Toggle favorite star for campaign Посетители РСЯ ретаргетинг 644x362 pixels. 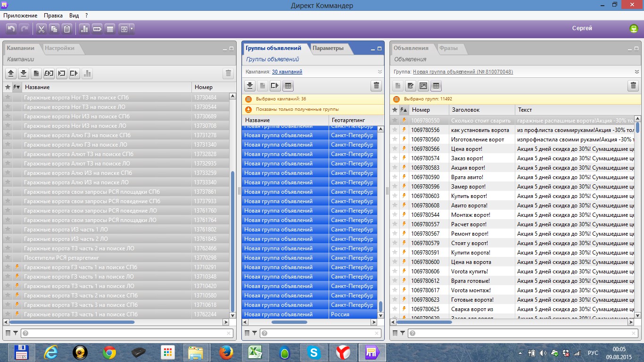pyautogui.click(x=8, y=258)
